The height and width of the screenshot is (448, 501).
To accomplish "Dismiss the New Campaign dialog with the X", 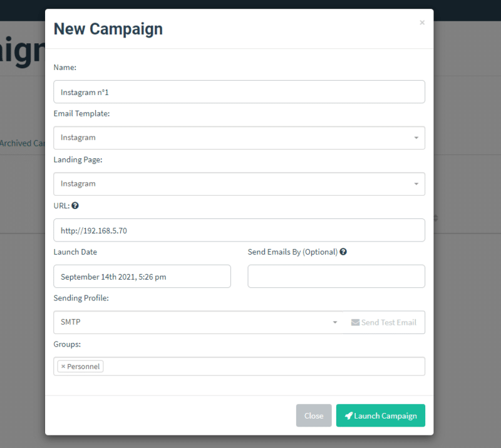I will click(422, 23).
